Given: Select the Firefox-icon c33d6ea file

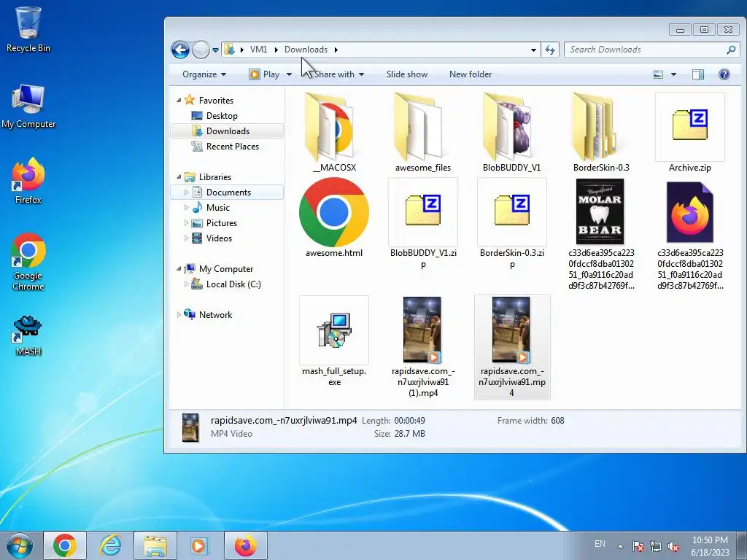Looking at the screenshot, I should point(690,234).
